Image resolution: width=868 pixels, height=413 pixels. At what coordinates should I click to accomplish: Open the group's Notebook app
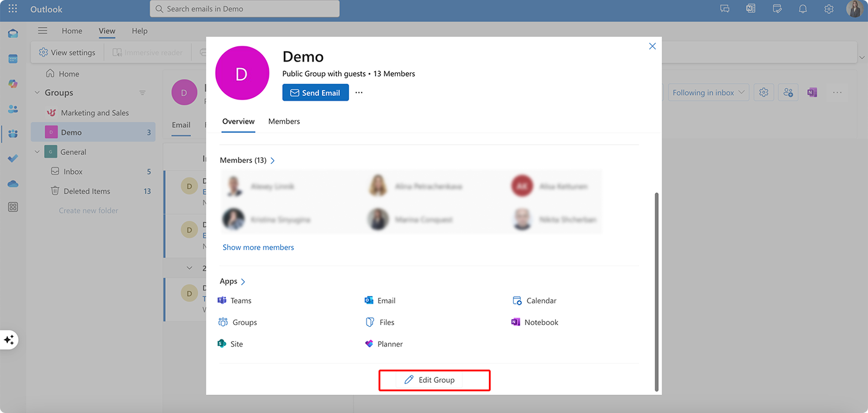point(539,322)
